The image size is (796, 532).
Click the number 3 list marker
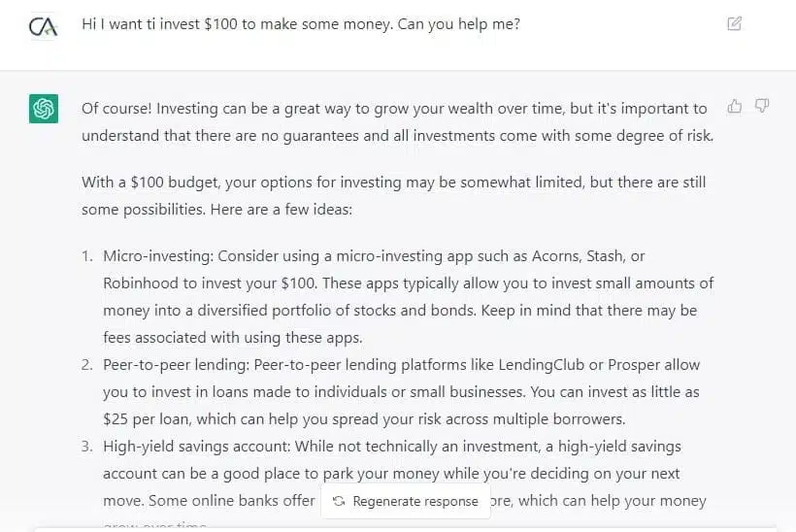point(86,447)
